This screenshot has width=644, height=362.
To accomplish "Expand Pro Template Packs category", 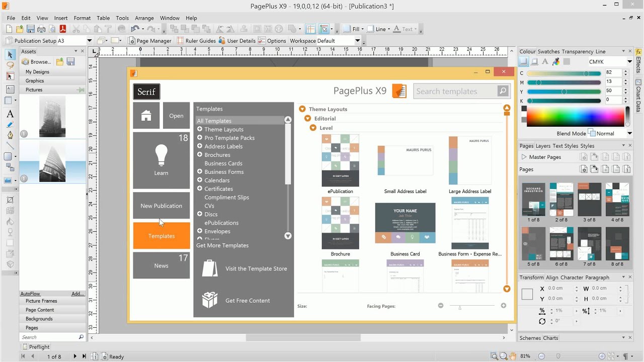I will tap(200, 138).
